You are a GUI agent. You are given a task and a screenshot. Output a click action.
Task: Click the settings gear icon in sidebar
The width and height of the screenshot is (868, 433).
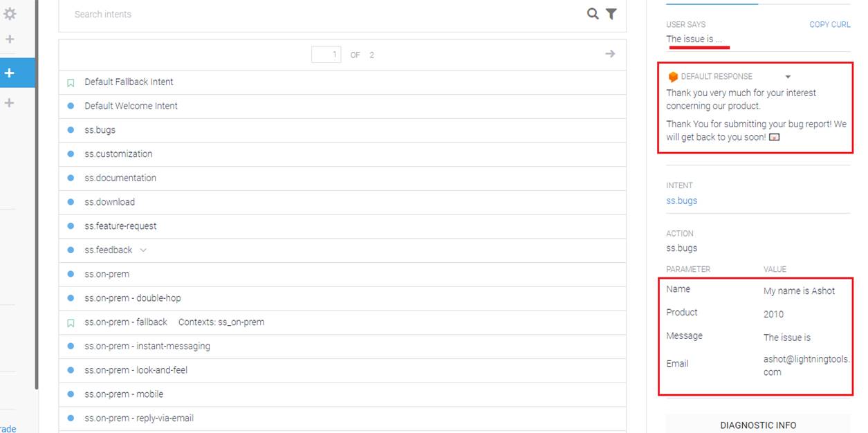(10, 14)
